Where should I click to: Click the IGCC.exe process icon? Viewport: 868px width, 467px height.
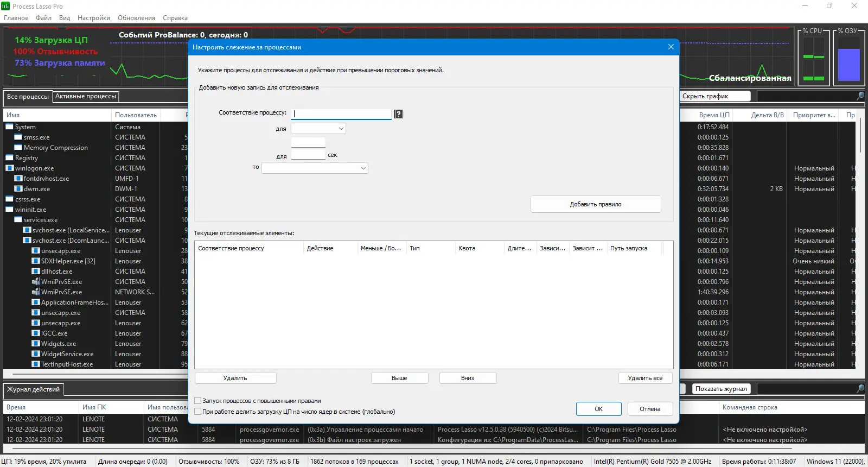(x=35, y=333)
